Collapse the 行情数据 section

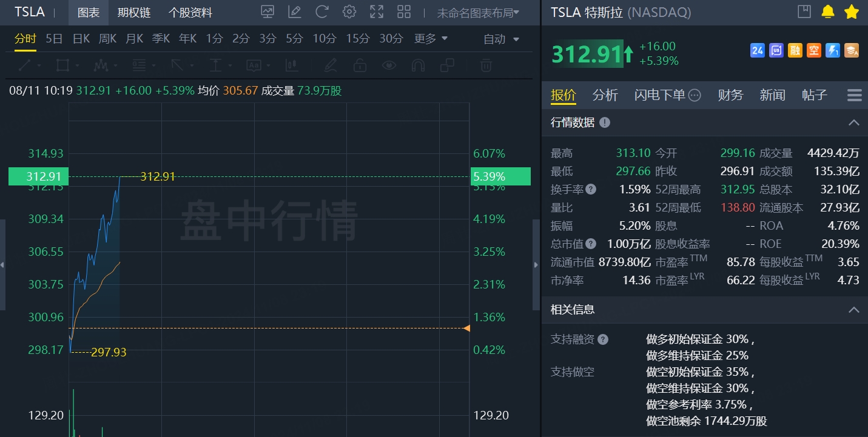(853, 122)
